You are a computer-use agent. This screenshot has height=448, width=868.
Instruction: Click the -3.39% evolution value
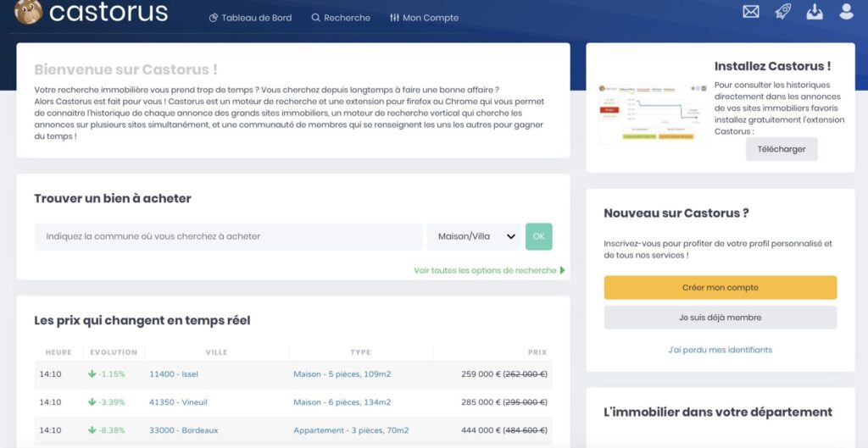[x=111, y=402]
